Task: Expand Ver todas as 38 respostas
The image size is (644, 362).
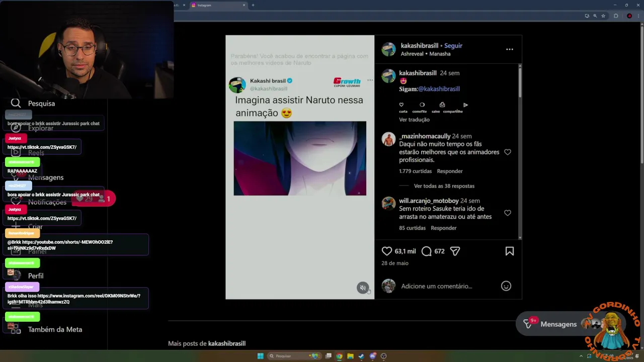Action: click(444, 186)
